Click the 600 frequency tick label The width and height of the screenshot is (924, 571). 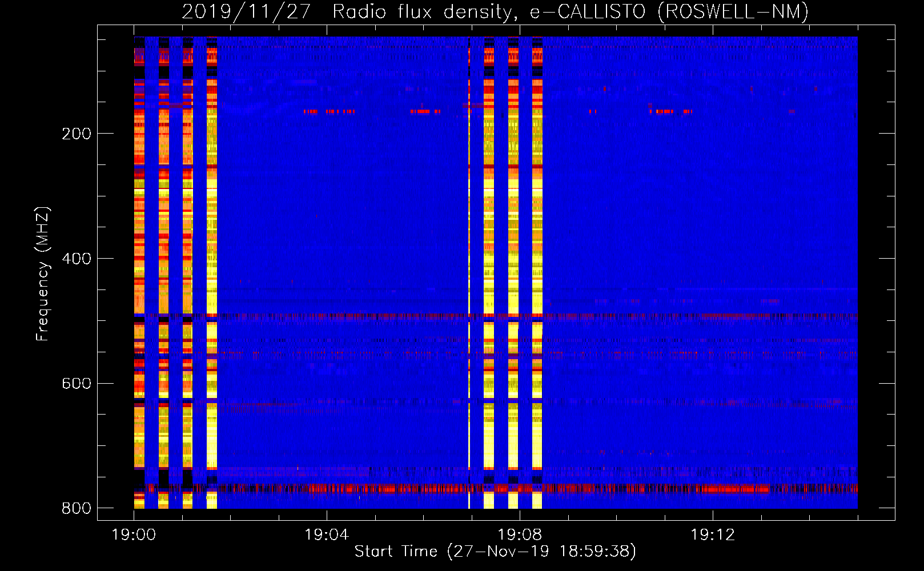pos(77,383)
